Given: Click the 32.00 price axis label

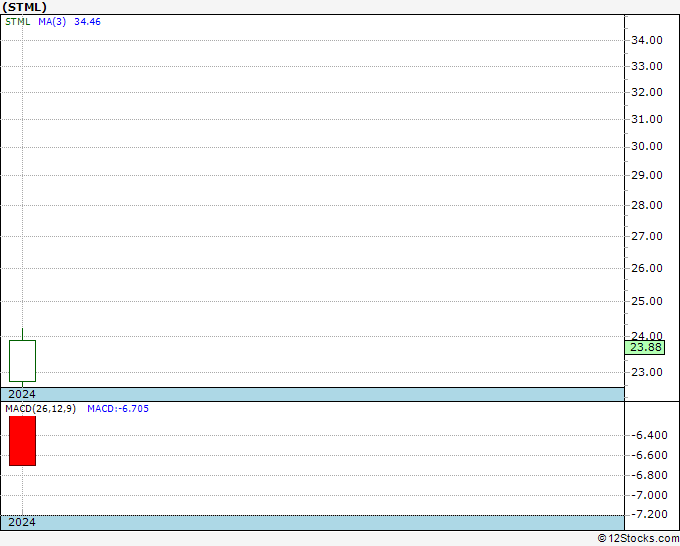Looking at the screenshot, I should [x=647, y=92].
